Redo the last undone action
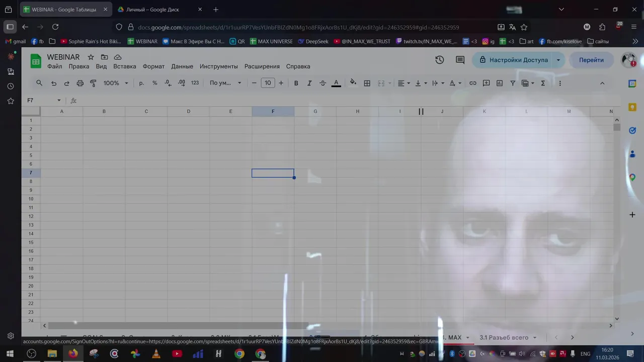This screenshot has height=362, width=644. coord(66,83)
